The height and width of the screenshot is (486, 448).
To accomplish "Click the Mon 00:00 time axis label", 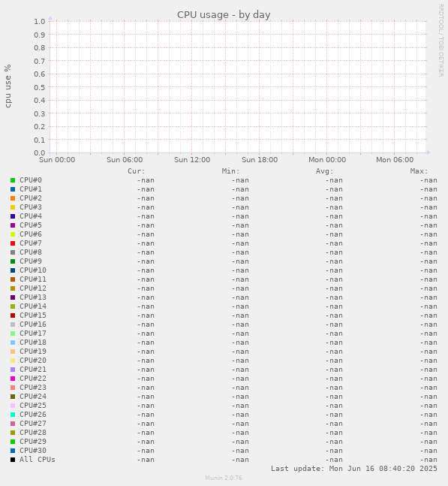I will (x=327, y=160).
